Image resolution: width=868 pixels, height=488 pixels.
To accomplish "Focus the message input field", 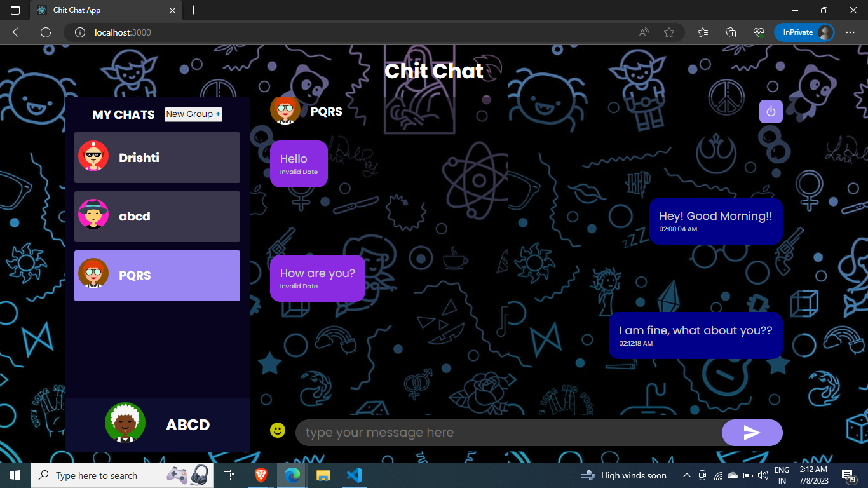I will pyautogui.click(x=508, y=432).
